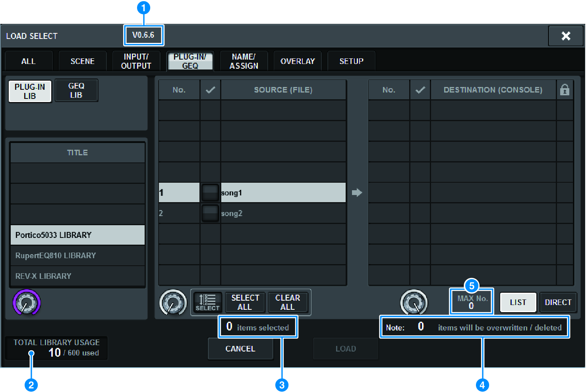Open the PLUG-IN LIB view

30,91
